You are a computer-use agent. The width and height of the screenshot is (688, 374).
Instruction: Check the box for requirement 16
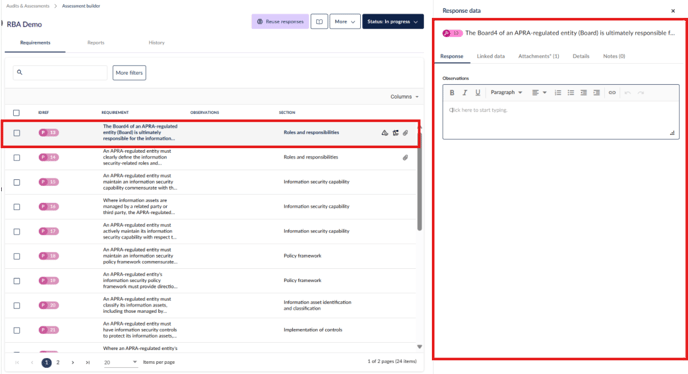[x=17, y=207]
